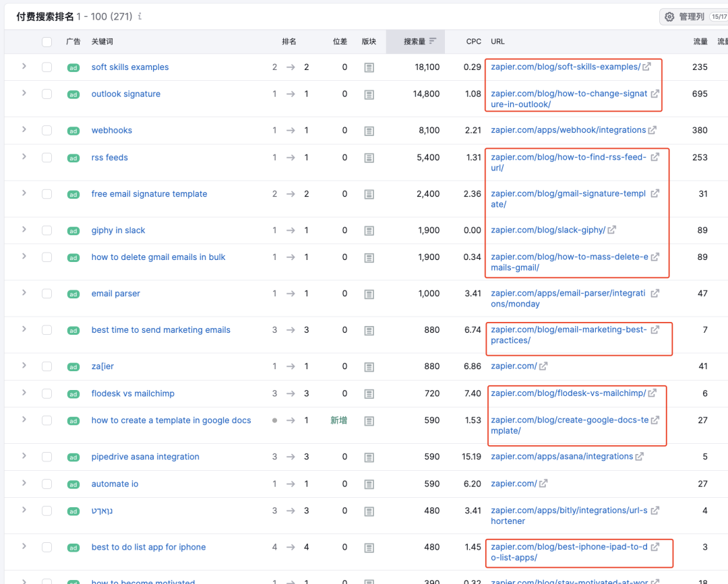Open external link icon for email-parser integrations URL
The height and width of the screenshot is (584, 728).
pyautogui.click(x=655, y=293)
